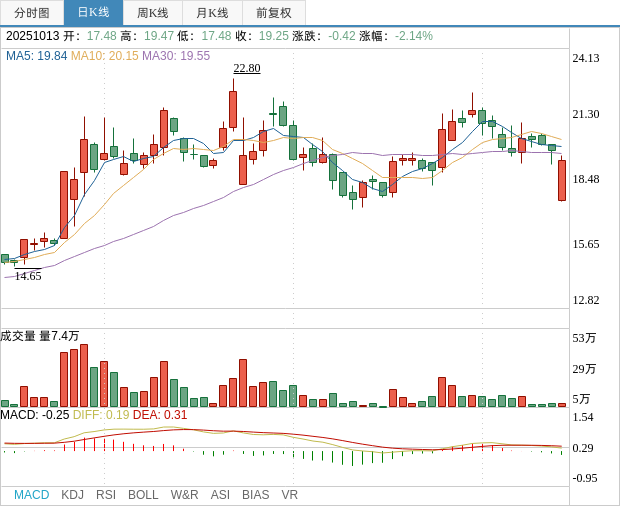This screenshot has width=620, height=506.
Task: Switch to the BIAS indicator
Action: 255,495
